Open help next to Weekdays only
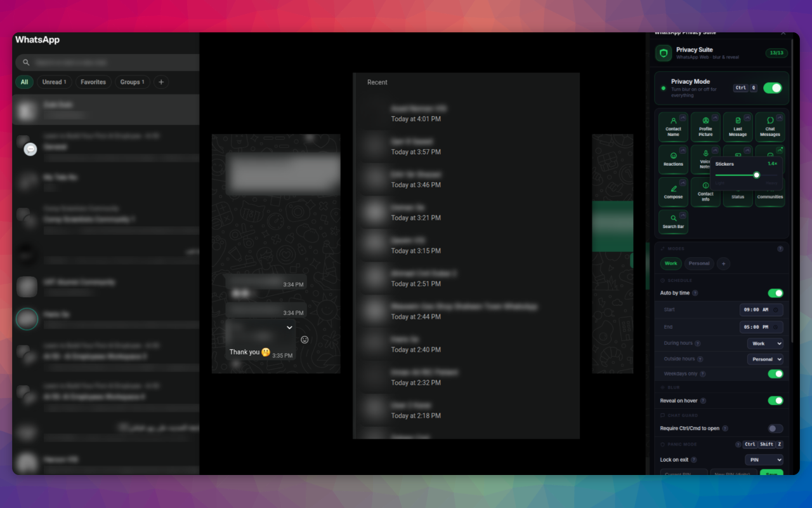 [x=703, y=374]
